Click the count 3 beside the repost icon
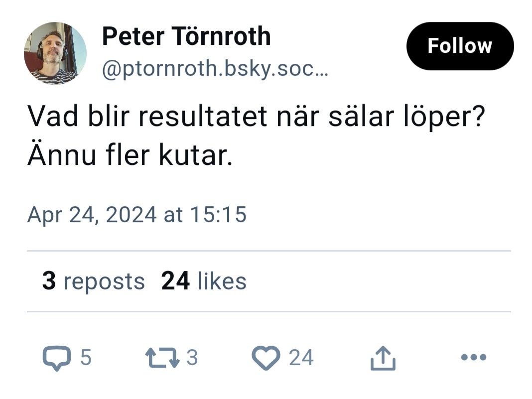Screen dimensions: 532x399 tap(192, 358)
